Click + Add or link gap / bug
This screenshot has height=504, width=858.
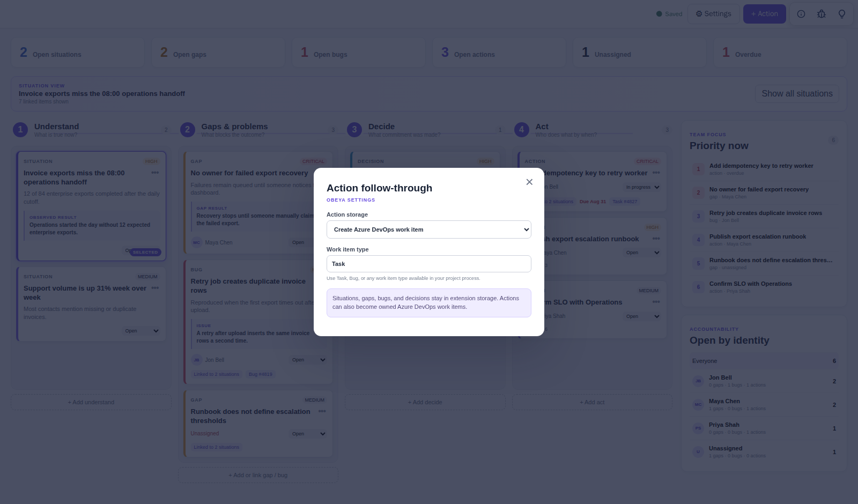click(x=258, y=475)
